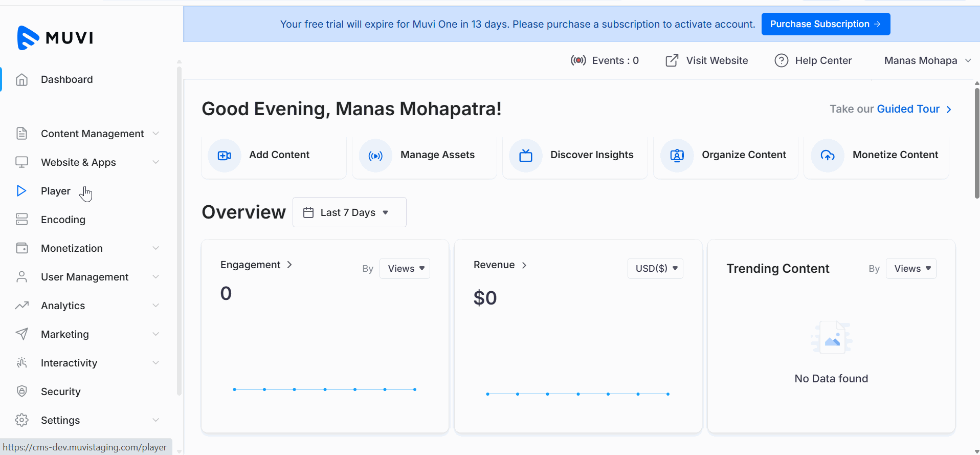Click the Organize Content icon
Viewport: 980px width, 455px height.
click(x=677, y=156)
